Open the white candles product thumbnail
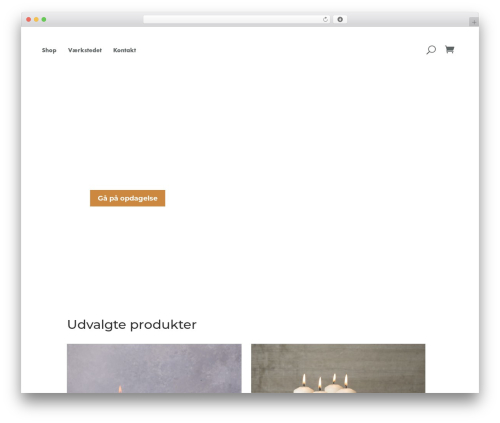 (x=338, y=368)
